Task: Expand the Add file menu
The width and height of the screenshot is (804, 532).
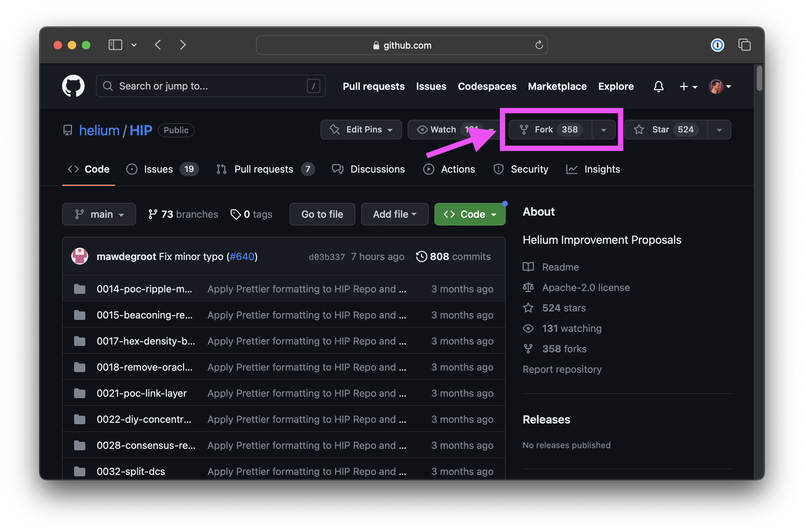Action: click(x=395, y=214)
